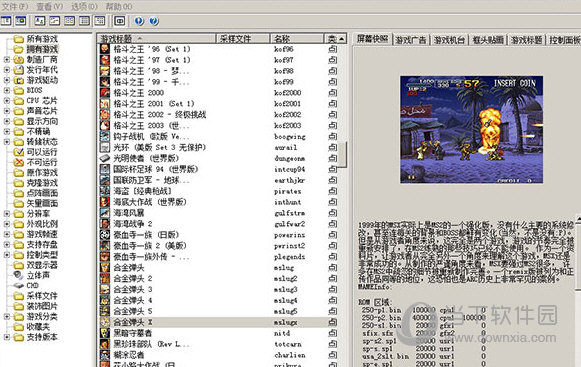This screenshot has width=581, height=367.
Task: Expand the 游戏分类 tree node
Action: coord(7,317)
